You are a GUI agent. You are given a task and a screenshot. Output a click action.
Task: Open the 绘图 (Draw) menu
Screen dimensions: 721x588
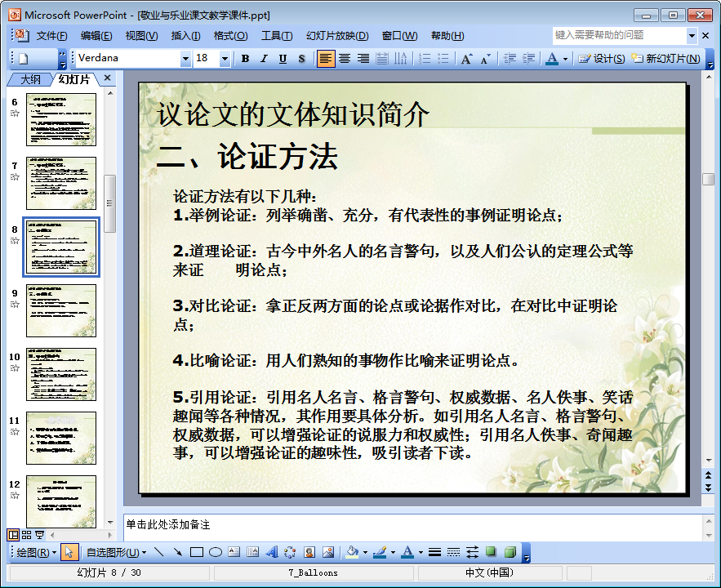(x=36, y=552)
